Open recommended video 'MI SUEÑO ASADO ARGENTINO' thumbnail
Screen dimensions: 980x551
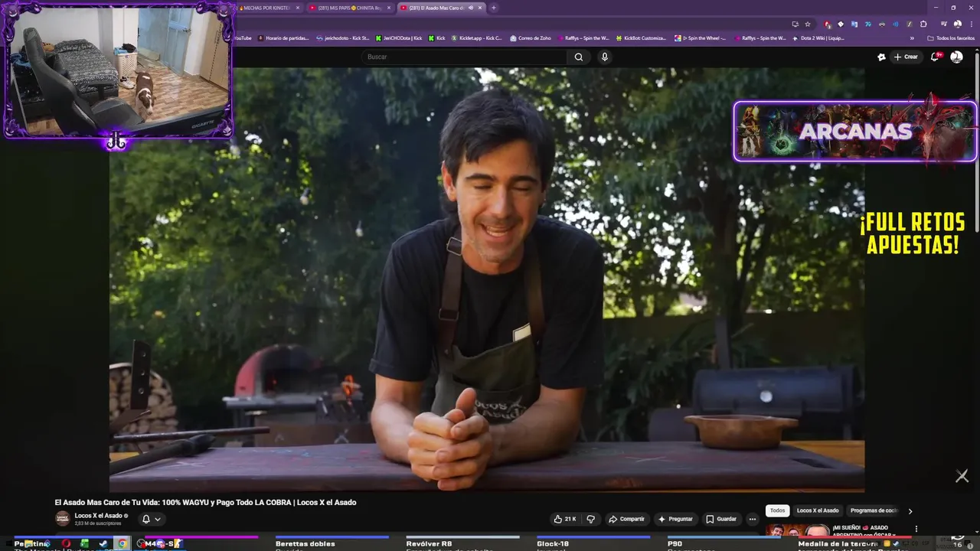pos(798,530)
